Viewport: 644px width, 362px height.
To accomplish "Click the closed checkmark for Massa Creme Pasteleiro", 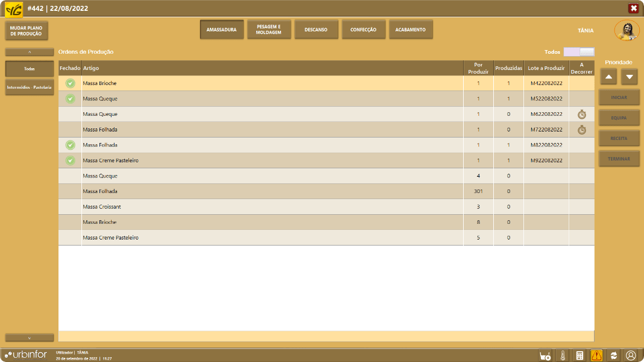I will 70,160.
